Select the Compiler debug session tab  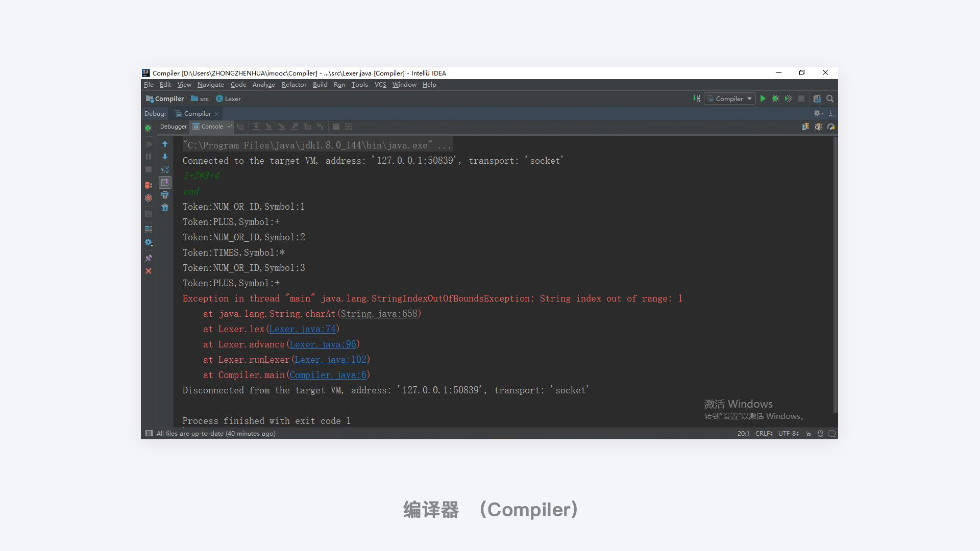coord(197,113)
